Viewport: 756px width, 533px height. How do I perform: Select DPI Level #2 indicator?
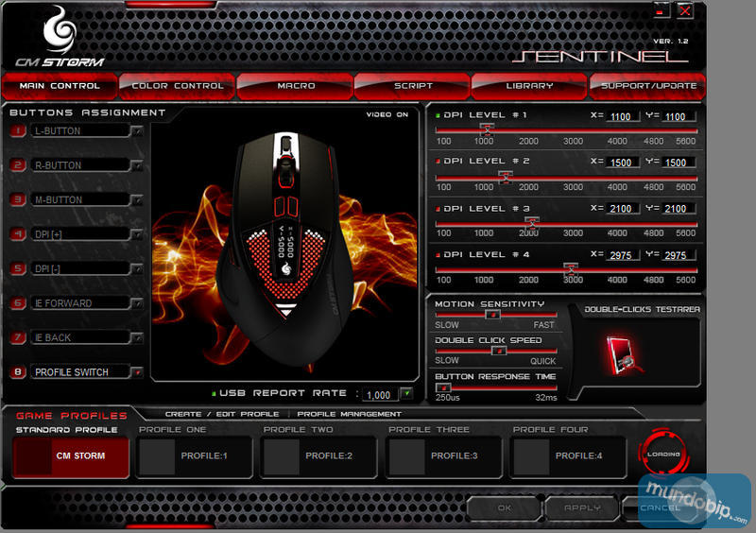[438, 161]
